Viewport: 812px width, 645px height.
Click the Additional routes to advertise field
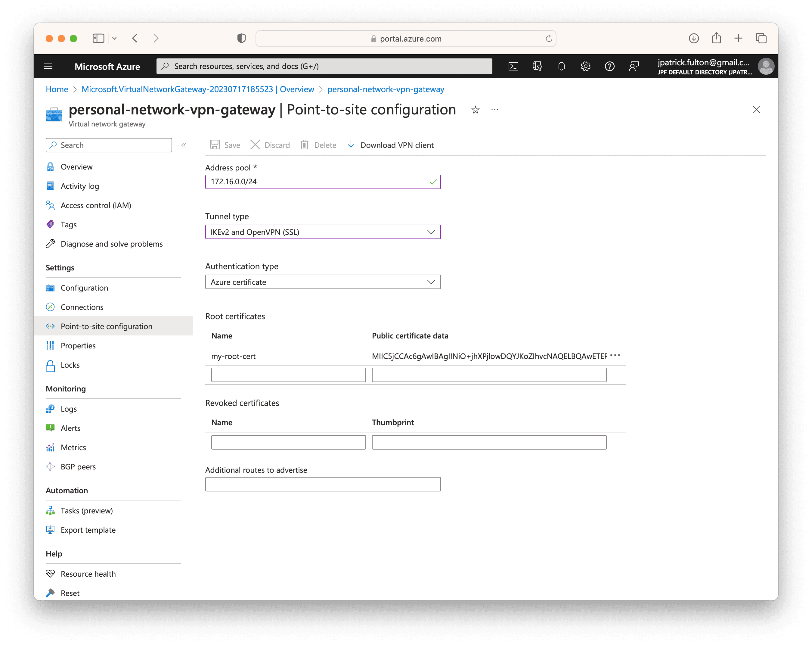(x=323, y=484)
